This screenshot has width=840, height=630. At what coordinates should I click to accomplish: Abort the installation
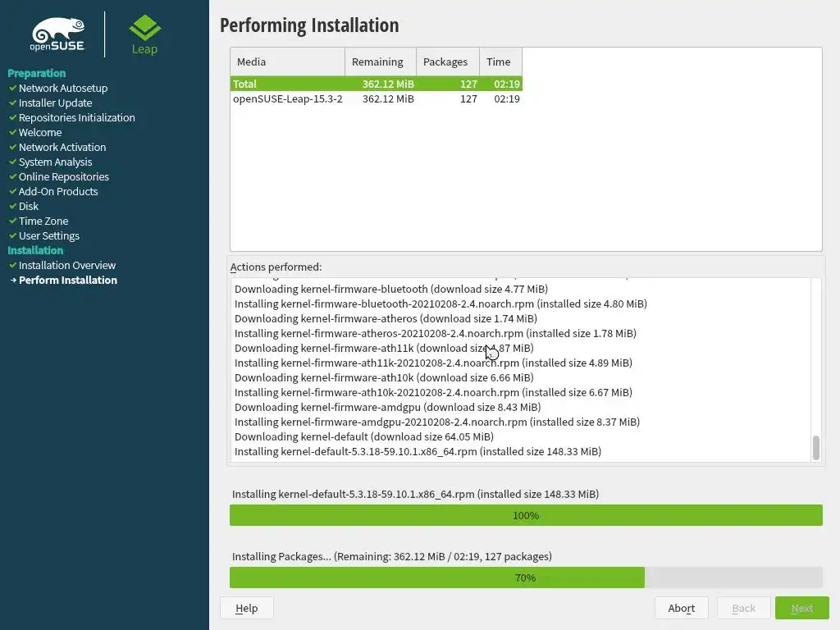click(682, 608)
